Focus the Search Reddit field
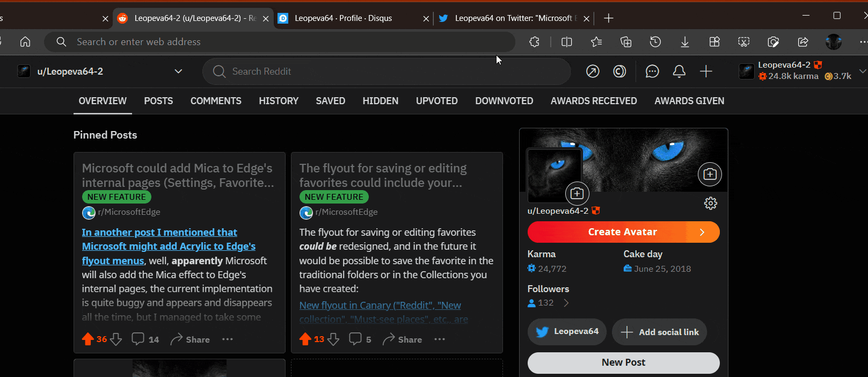The width and height of the screenshot is (868, 377). coord(386,71)
